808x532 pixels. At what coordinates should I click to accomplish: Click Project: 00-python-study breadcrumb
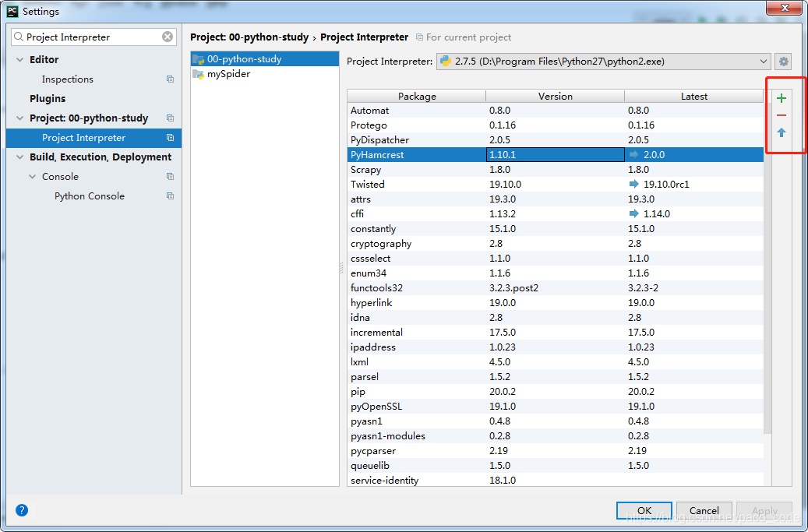[x=249, y=37]
